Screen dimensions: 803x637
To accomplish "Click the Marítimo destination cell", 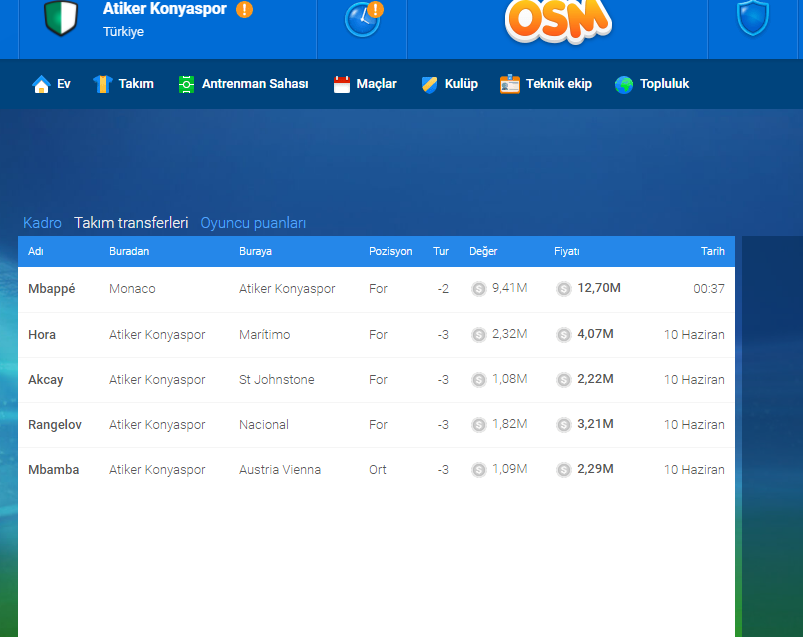I will coord(265,335).
